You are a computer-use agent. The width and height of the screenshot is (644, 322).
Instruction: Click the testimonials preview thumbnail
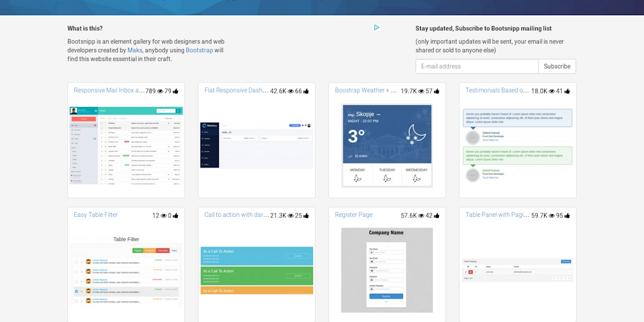coord(518,146)
